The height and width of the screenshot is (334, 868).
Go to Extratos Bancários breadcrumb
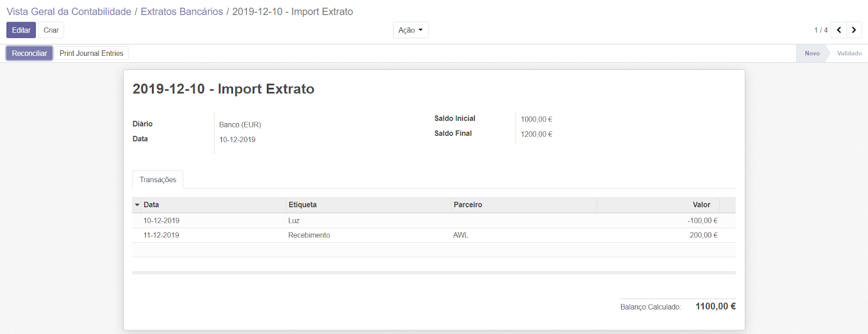[x=182, y=11]
